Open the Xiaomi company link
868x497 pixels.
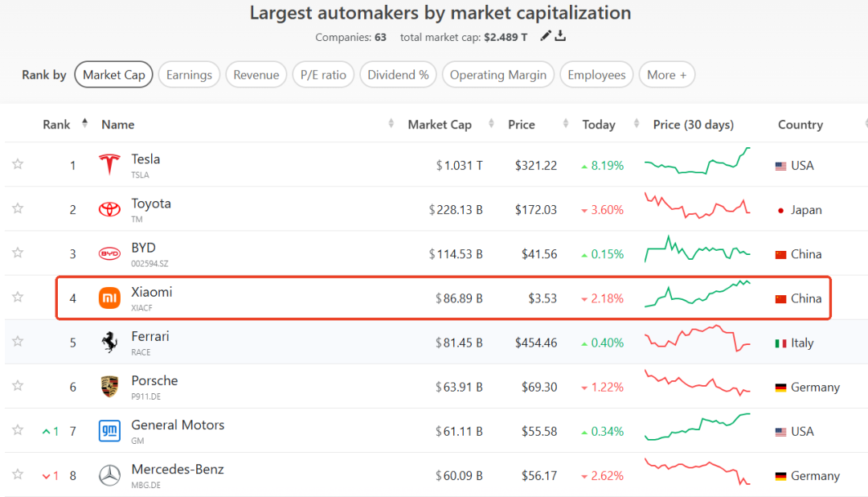tap(152, 292)
